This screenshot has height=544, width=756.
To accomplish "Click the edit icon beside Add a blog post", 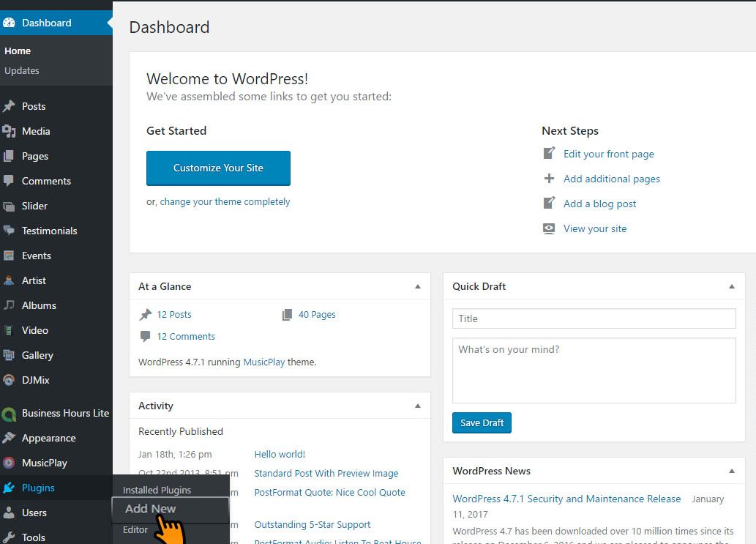I will (x=549, y=203).
